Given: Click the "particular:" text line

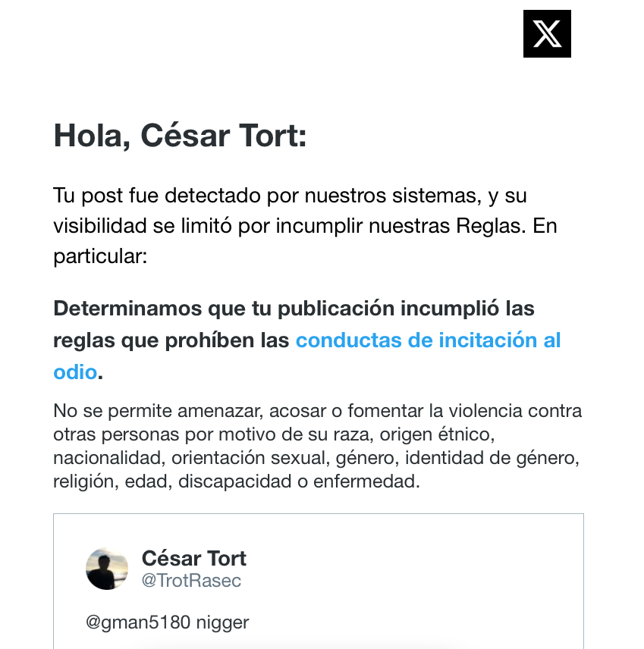Looking at the screenshot, I should coord(100,256).
